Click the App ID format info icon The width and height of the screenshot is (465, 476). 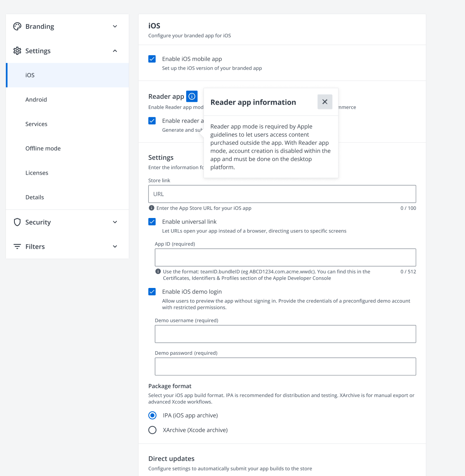(x=158, y=271)
